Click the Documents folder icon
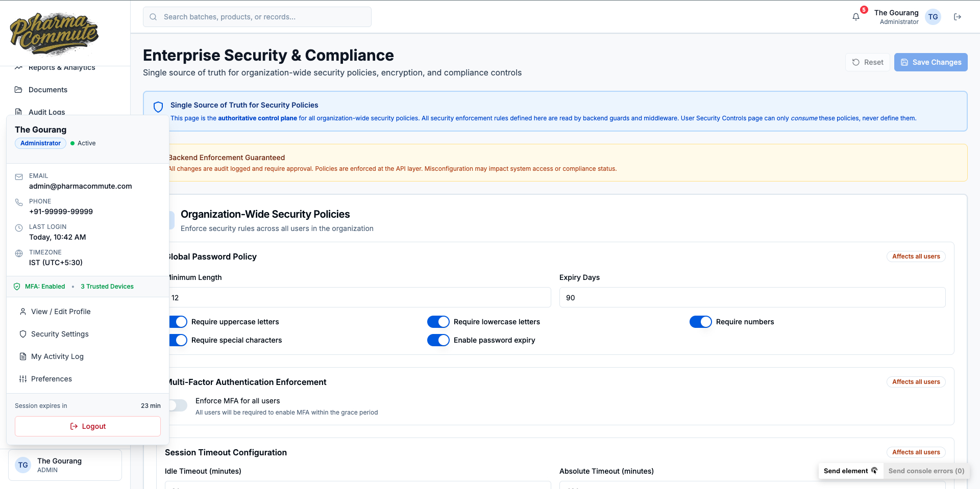Screen dimensions: 980x489 point(18,90)
